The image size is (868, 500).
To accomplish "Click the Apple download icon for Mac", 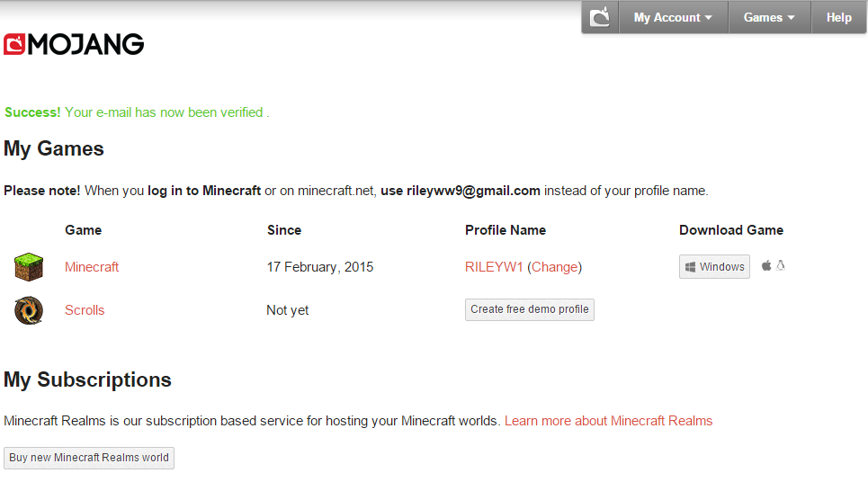I will point(766,266).
